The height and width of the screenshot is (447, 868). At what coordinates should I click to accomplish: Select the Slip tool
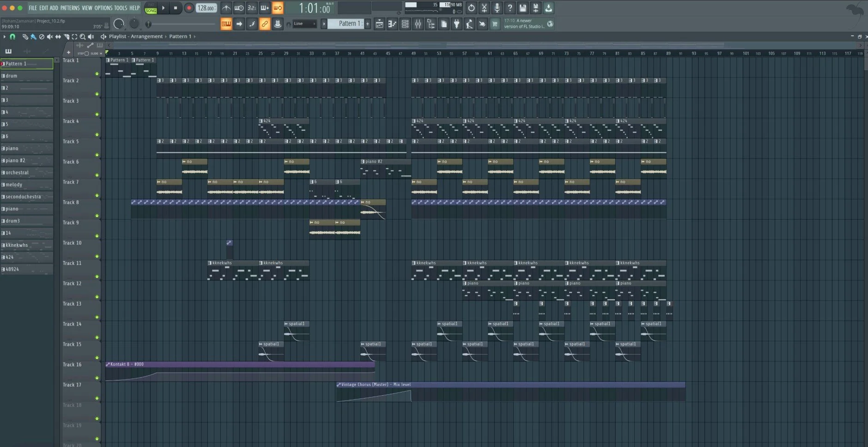pos(58,37)
